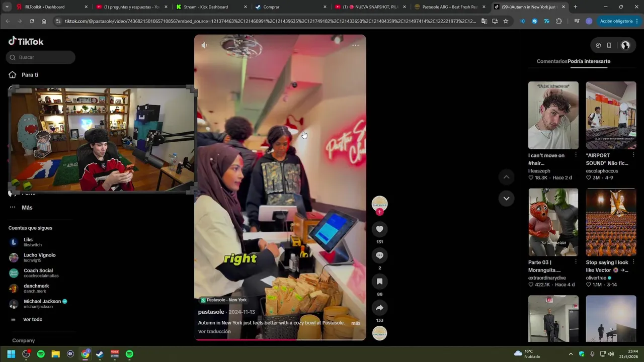The height and width of the screenshot is (362, 644).
Task: Open the lifeaszeph author link
Action: pos(539,171)
